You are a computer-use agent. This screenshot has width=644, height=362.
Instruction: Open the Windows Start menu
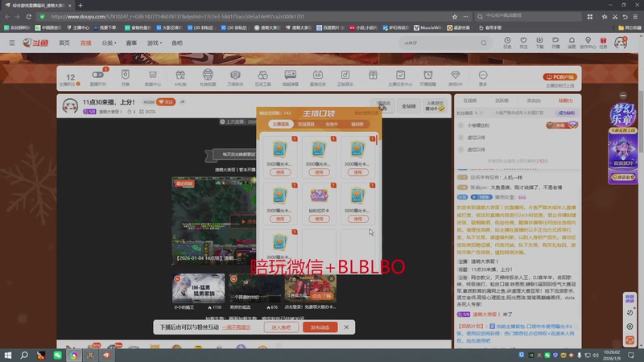(x=8, y=355)
